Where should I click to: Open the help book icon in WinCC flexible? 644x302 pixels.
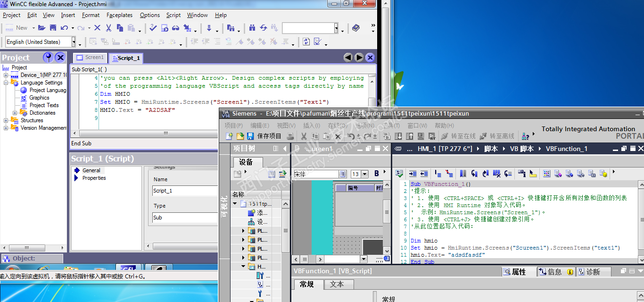[x=355, y=28]
